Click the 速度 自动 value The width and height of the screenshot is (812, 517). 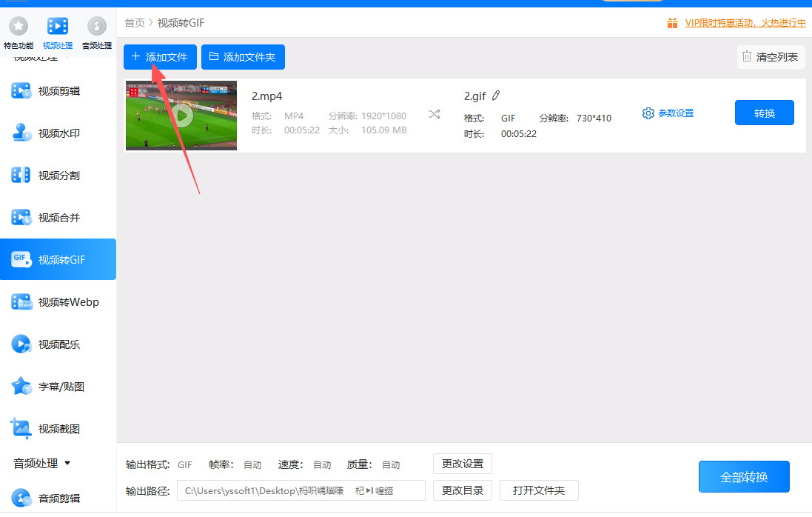tap(322, 465)
